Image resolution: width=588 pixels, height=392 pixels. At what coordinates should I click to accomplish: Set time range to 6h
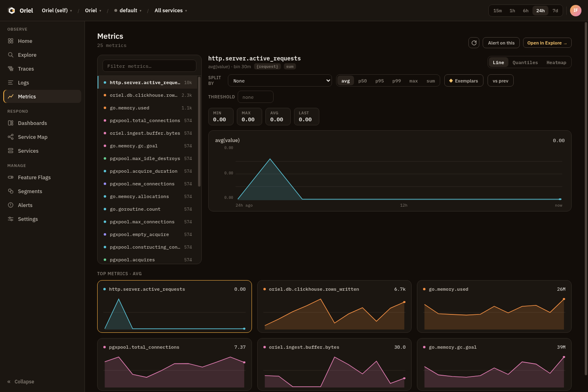(x=526, y=11)
